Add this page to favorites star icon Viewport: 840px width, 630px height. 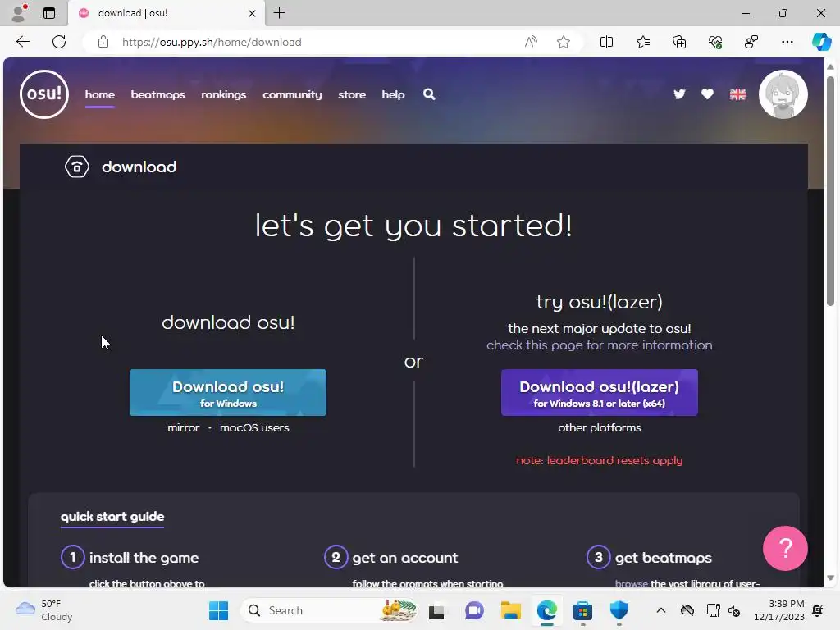coord(563,42)
